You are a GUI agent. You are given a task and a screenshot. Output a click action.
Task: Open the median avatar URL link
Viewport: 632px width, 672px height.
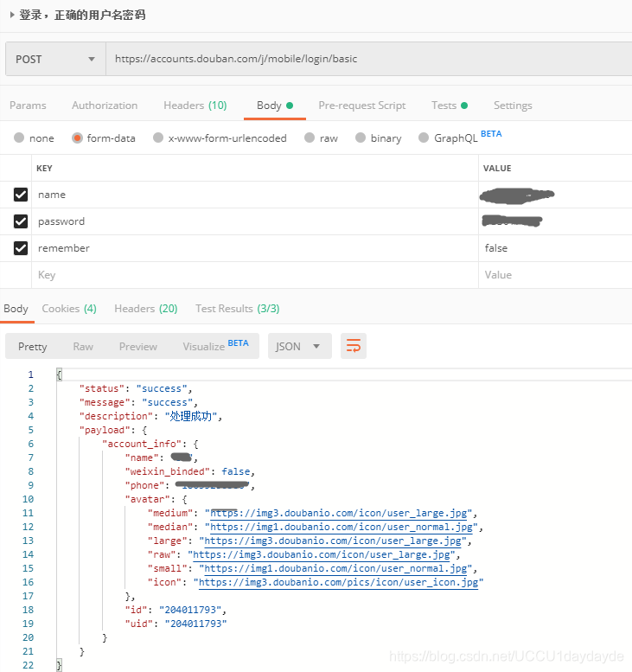coord(341,527)
